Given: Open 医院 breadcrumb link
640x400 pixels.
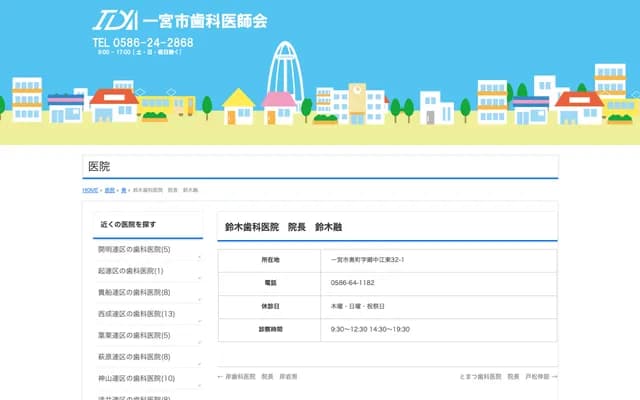Looking at the screenshot, I should pyautogui.click(x=110, y=190).
